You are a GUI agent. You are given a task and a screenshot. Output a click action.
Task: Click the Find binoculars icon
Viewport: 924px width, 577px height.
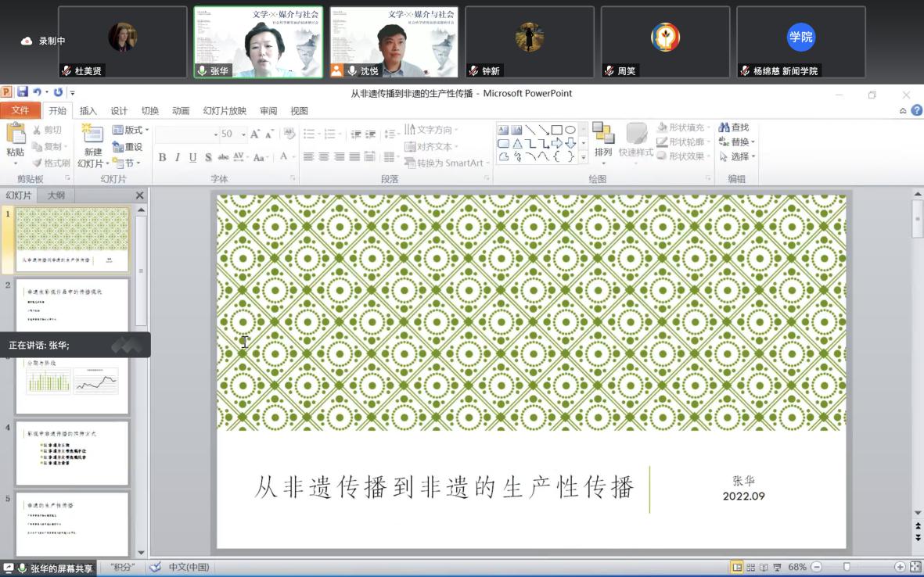tap(724, 127)
